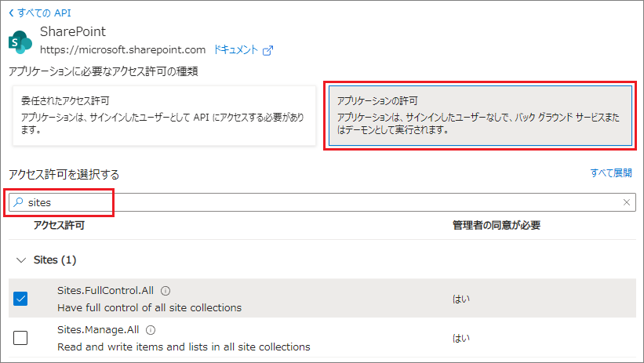Click the 管理者の同意が必要 column header
This screenshot has height=363, width=644.
496,226
